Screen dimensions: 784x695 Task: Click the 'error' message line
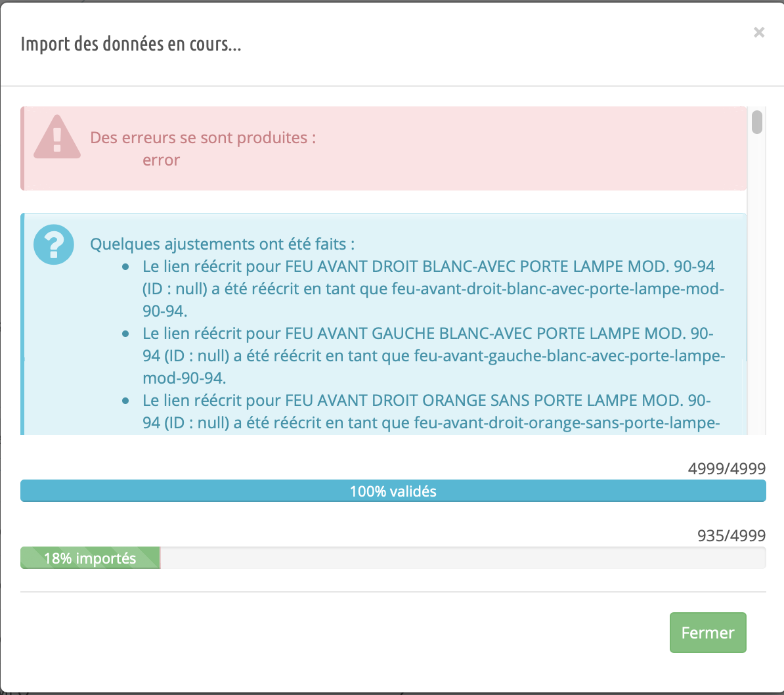coord(161,160)
